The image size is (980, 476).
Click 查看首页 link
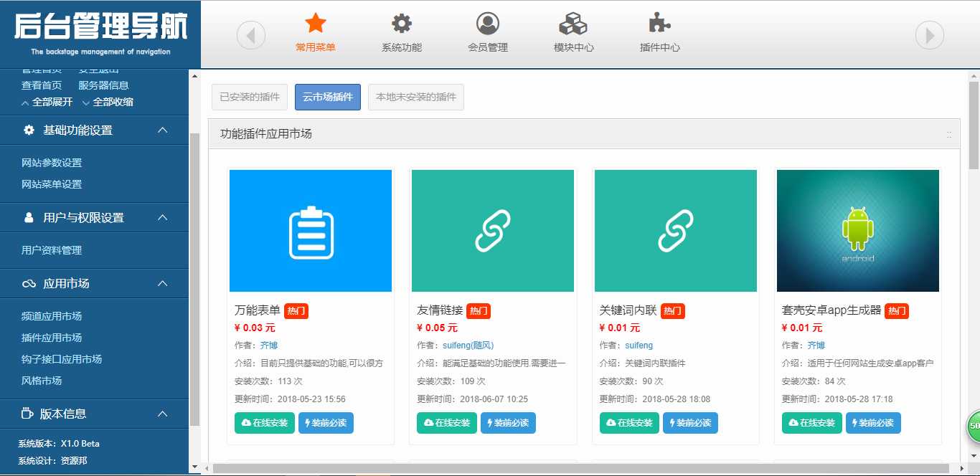[42, 85]
